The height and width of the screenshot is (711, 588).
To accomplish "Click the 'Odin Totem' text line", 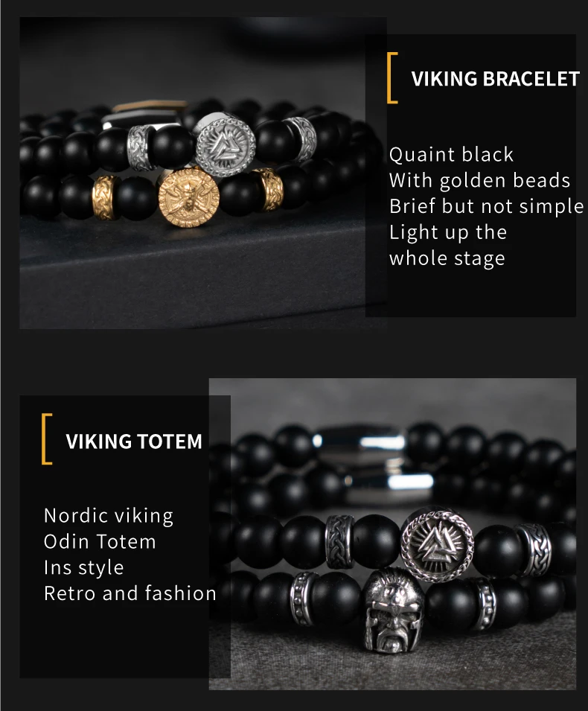I will click(100, 541).
